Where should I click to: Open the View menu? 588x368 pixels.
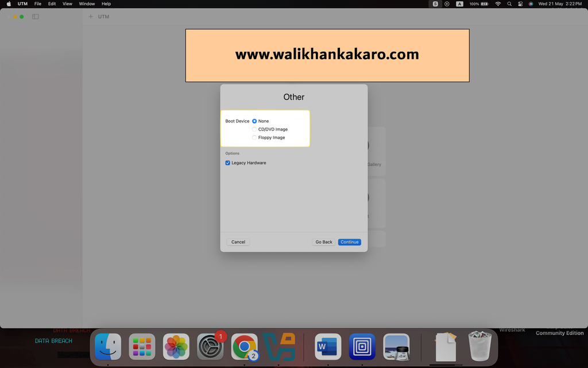click(68, 4)
